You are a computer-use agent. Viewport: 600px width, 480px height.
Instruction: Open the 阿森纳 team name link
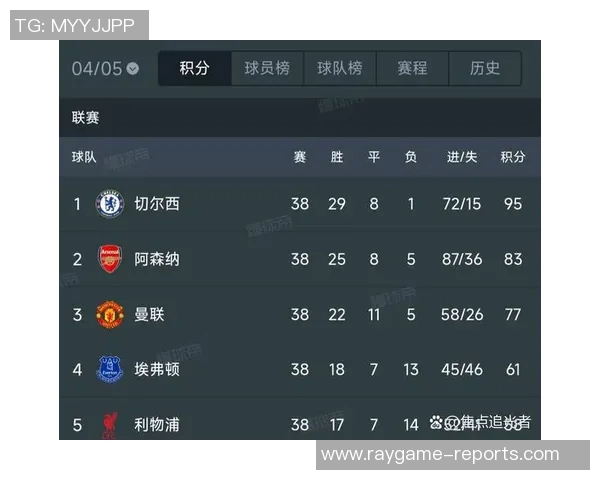pyautogui.click(x=157, y=259)
